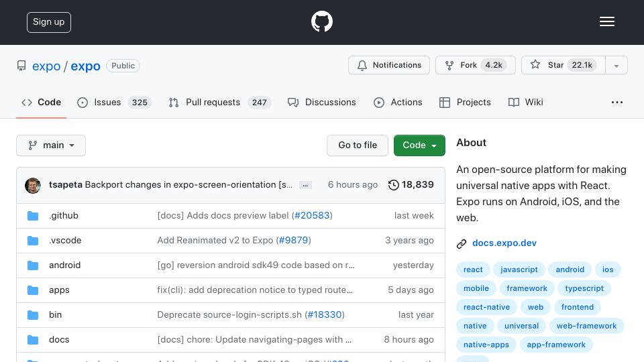The image size is (644, 362).
Task: Open the Issues tab
Action: (x=114, y=102)
